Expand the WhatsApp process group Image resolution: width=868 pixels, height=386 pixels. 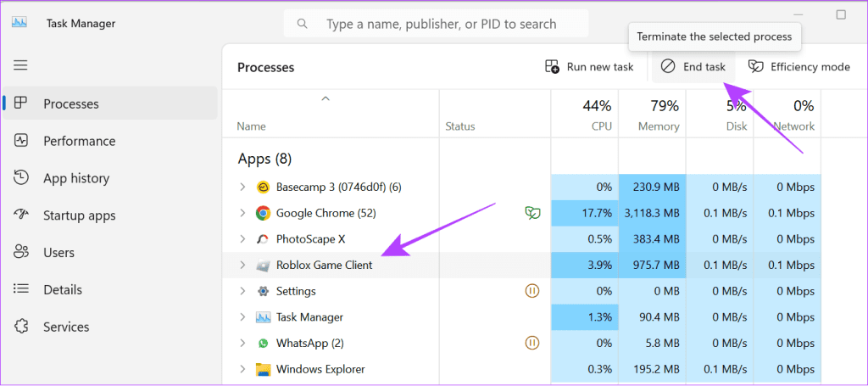(242, 344)
